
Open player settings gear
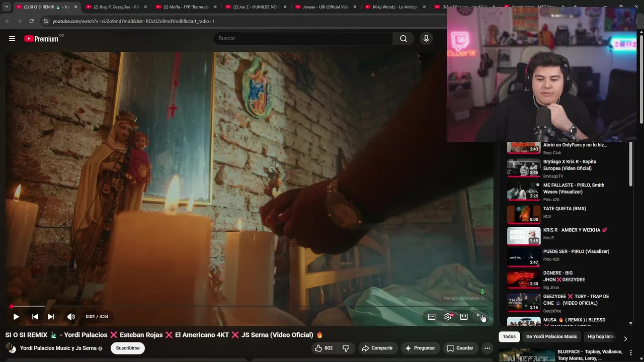(x=448, y=317)
